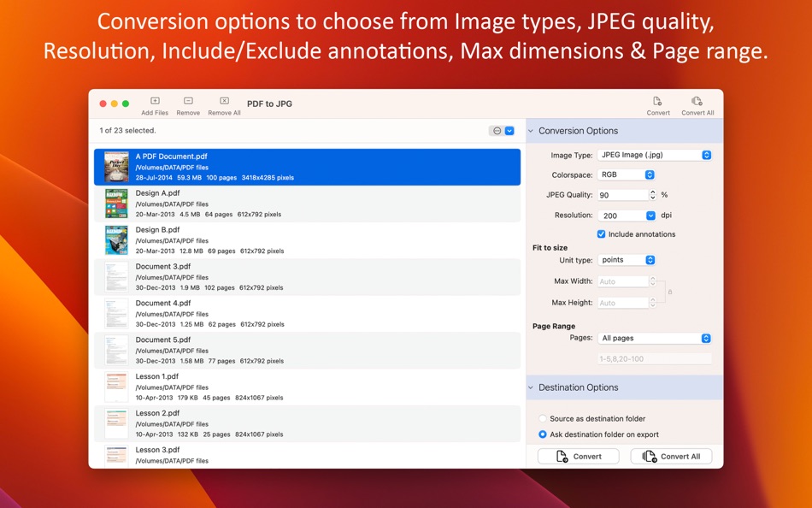Click the Lesson 2.pdf thumbnail
This screenshot has width=812, height=508.
tap(116, 424)
